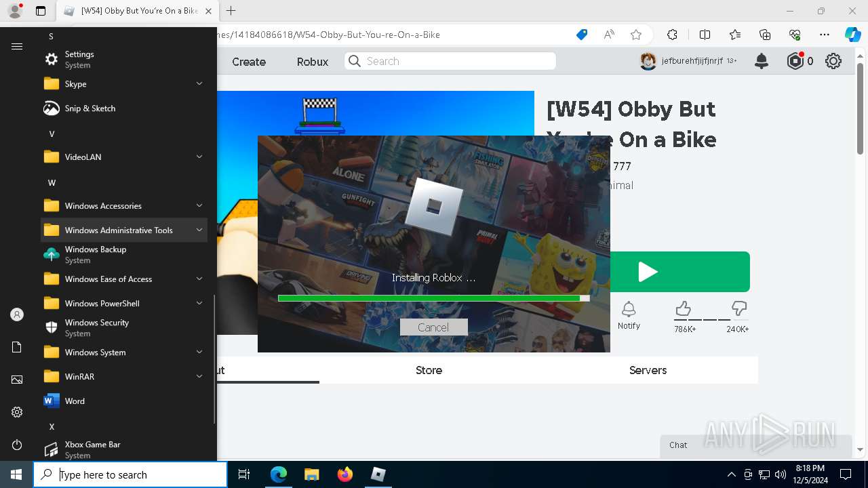This screenshot has height=488, width=868.
Task: Cancel the Roblox installation
Action: tap(433, 327)
